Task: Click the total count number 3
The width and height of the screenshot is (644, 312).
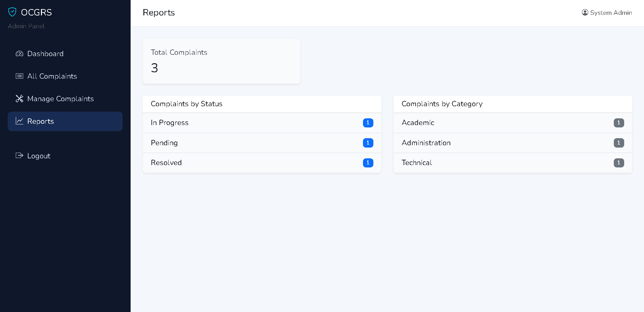Action: [154, 68]
